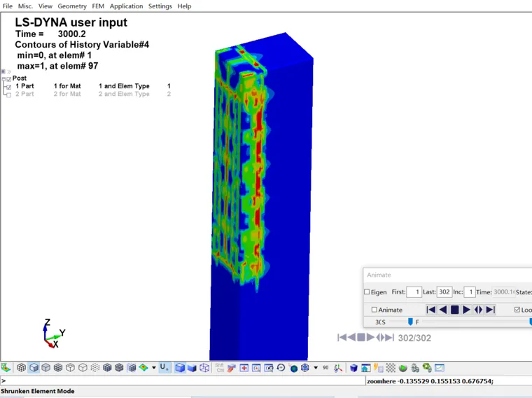
Task: Open the Geometry menu
Action: point(72,6)
